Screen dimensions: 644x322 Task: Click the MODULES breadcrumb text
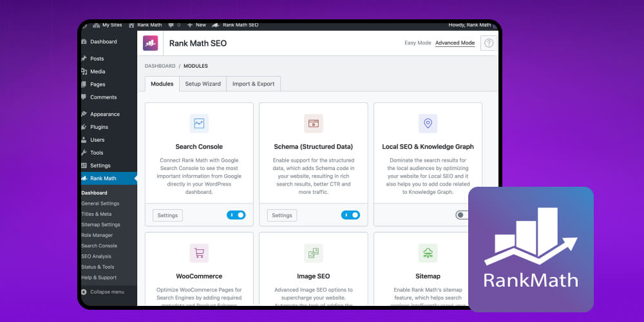tap(196, 66)
